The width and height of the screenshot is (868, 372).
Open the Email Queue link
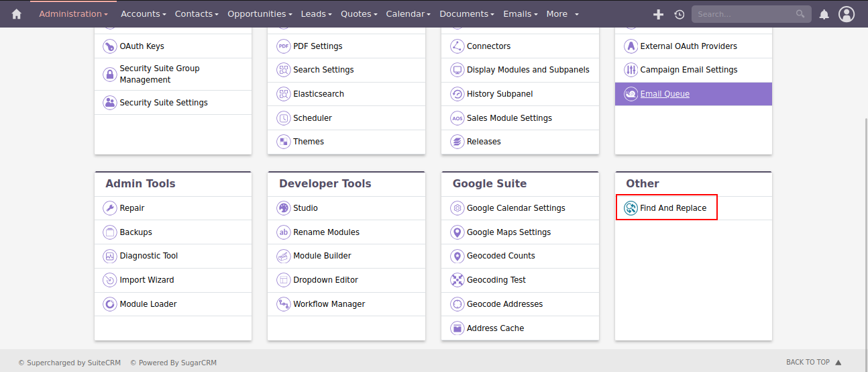pos(664,94)
